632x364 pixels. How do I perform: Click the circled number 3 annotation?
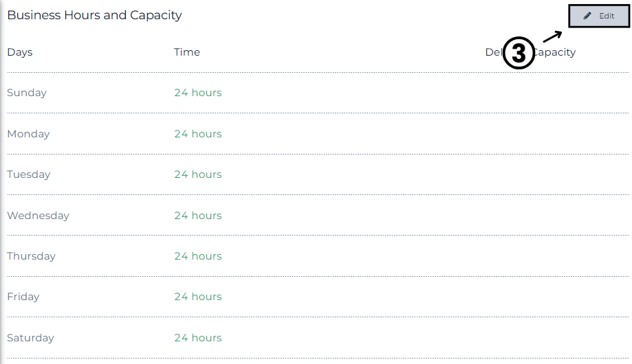(519, 53)
